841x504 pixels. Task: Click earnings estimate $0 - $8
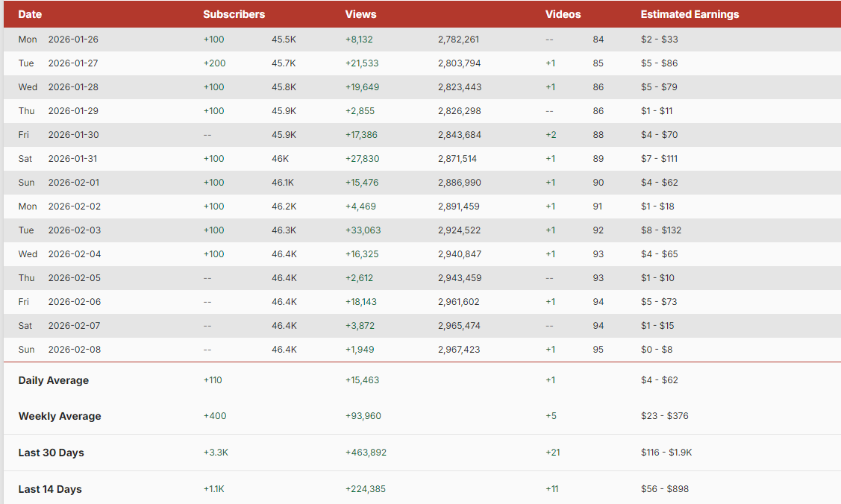[x=657, y=349]
